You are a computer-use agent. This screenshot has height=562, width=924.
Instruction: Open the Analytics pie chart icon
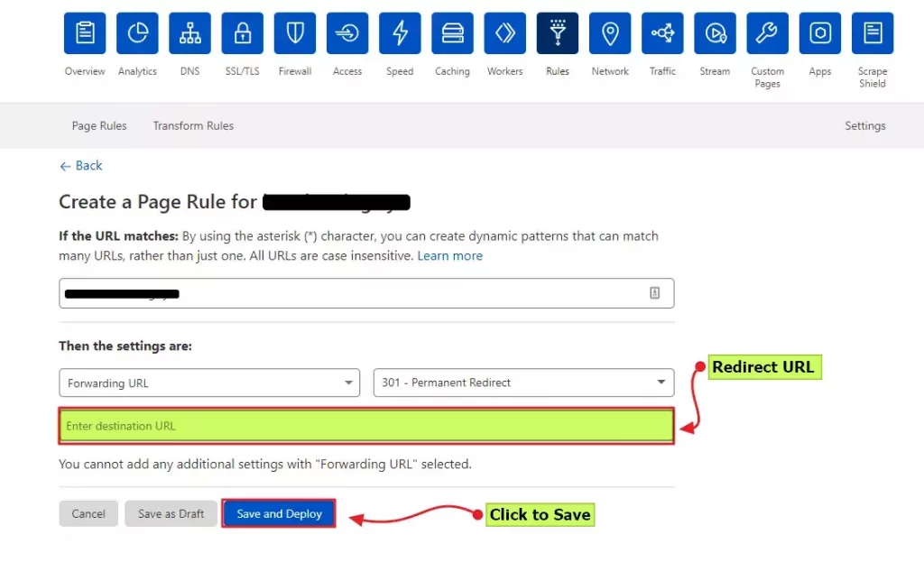[137, 33]
